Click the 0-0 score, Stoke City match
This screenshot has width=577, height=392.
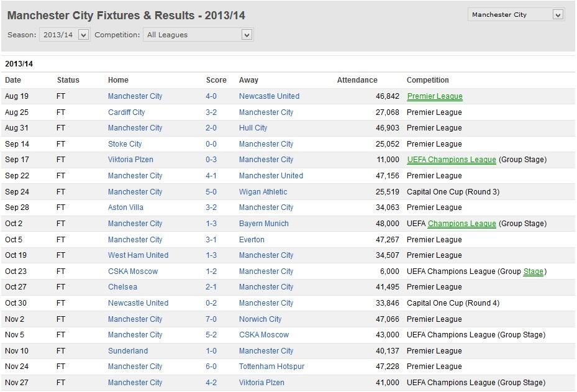211,144
